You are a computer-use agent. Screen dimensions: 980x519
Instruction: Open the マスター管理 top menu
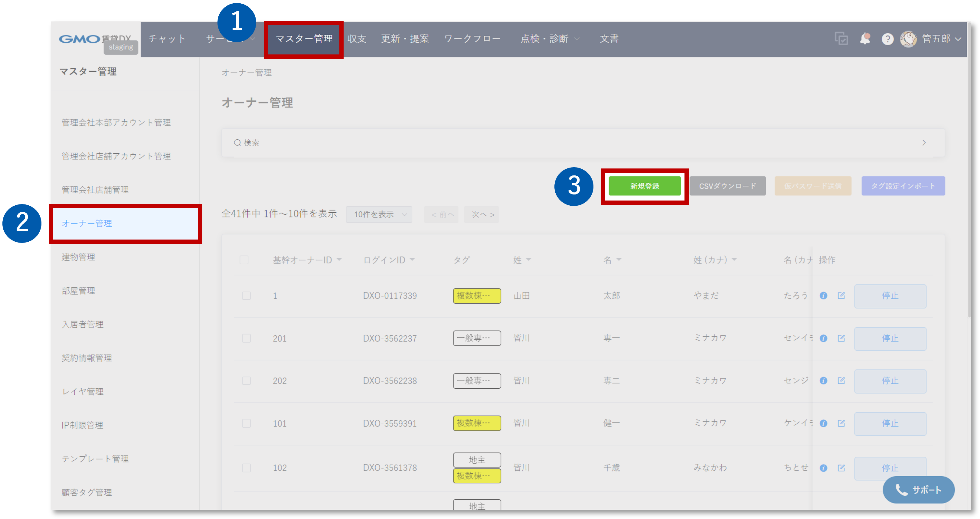[304, 39]
